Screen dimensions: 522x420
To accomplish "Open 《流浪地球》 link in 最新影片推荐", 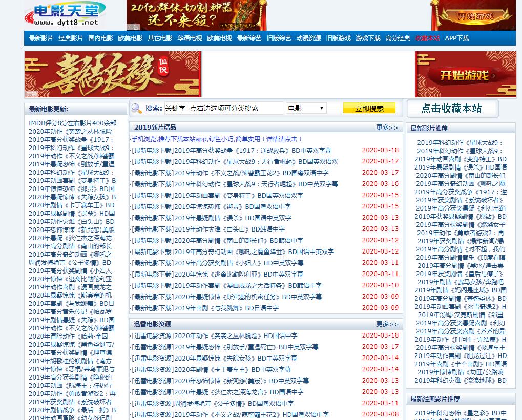I will [x=461, y=381].
